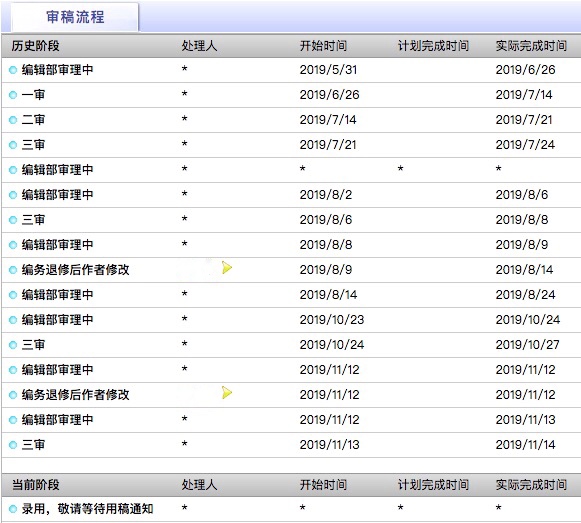Select the 编辑部审理中 row starting 2019/10/23

[290, 320]
